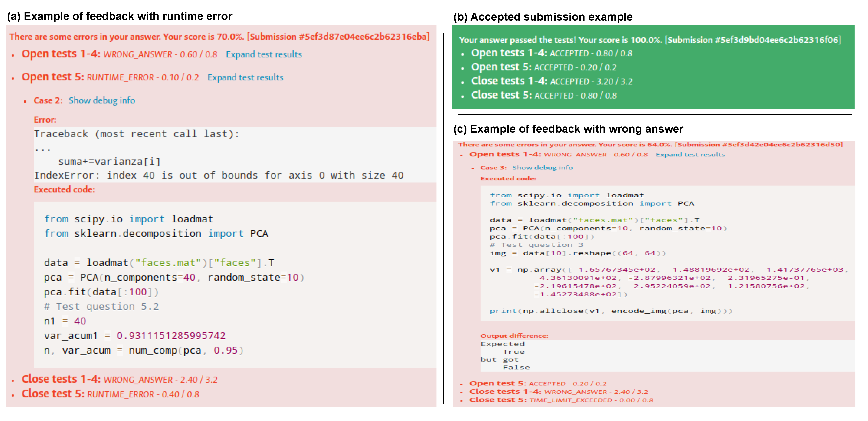The image size is (868, 421).
Task: Click Case 3 label in wrong answer feedback
Action: point(493,168)
